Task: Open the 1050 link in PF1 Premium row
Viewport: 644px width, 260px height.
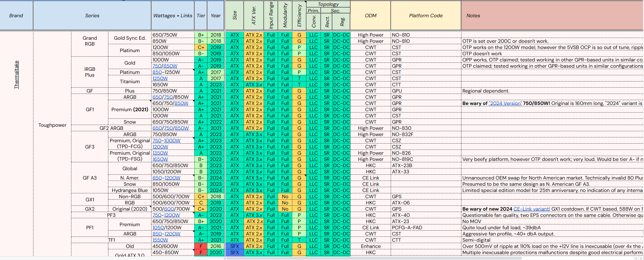Action: coord(158,228)
